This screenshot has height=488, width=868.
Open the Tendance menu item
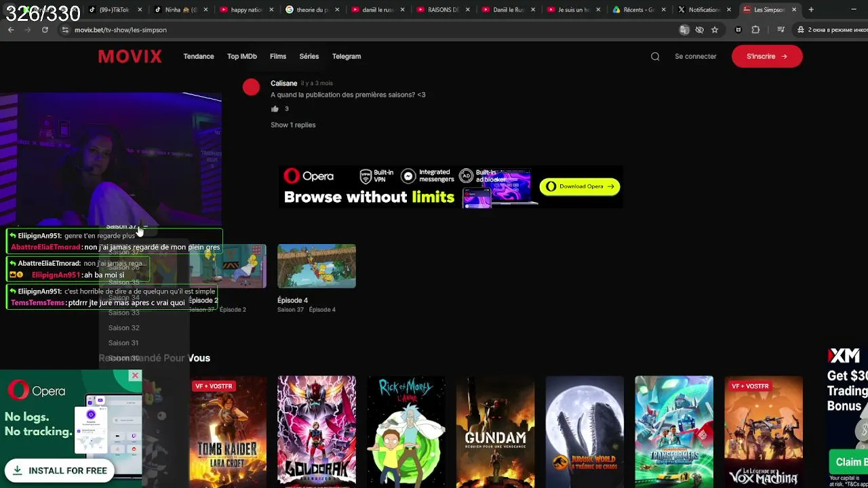(199, 56)
